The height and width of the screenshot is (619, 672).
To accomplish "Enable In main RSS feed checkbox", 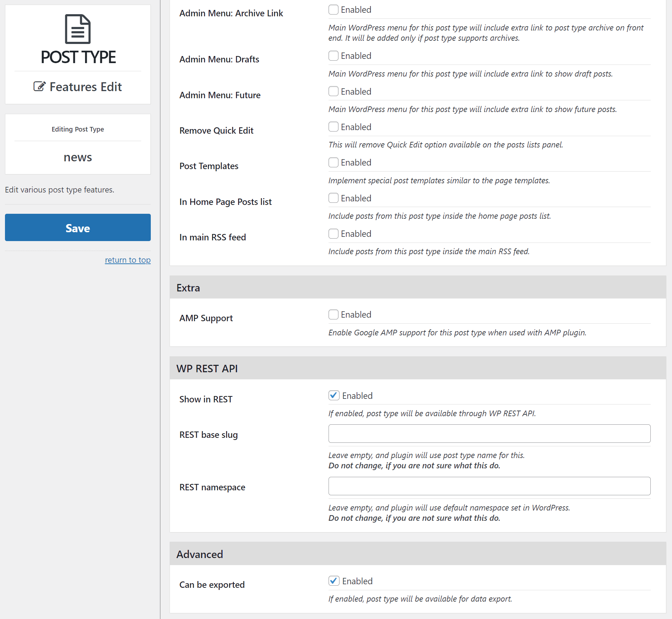I will tap(333, 233).
